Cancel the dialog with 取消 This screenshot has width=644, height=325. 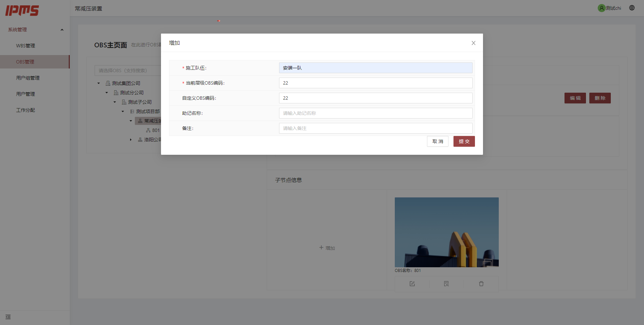437,141
